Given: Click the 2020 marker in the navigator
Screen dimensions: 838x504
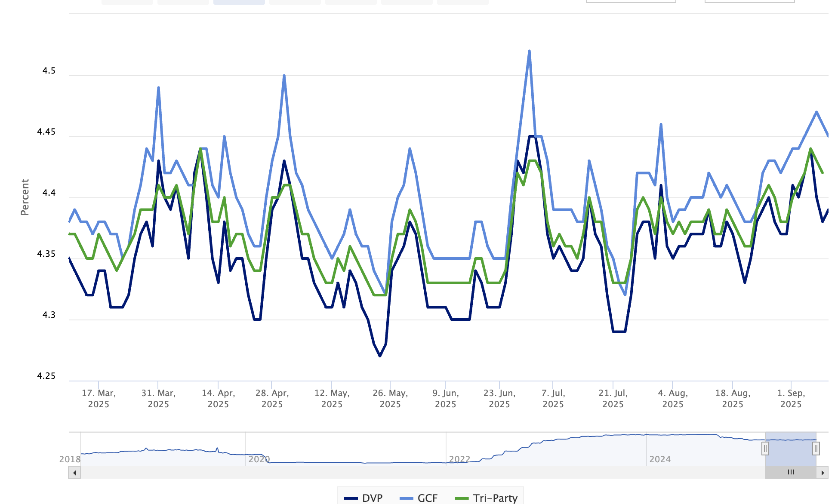Looking at the screenshot, I should [x=259, y=459].
